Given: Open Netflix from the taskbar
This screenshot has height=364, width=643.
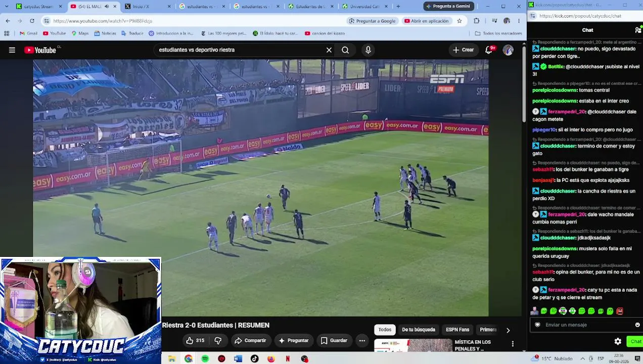Looking at the screenshot, I should pyautogui.click(x=288, y=358).
